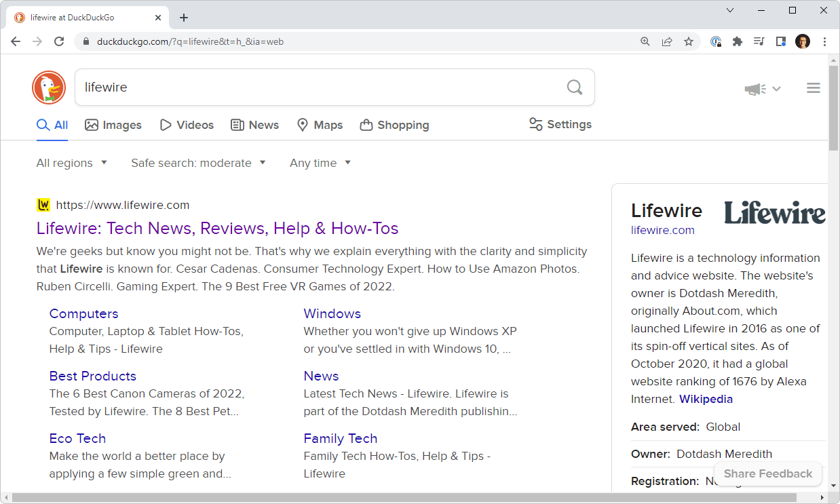Open a new tab with plus
Screen dimensions: 840x504
[184, 18]
